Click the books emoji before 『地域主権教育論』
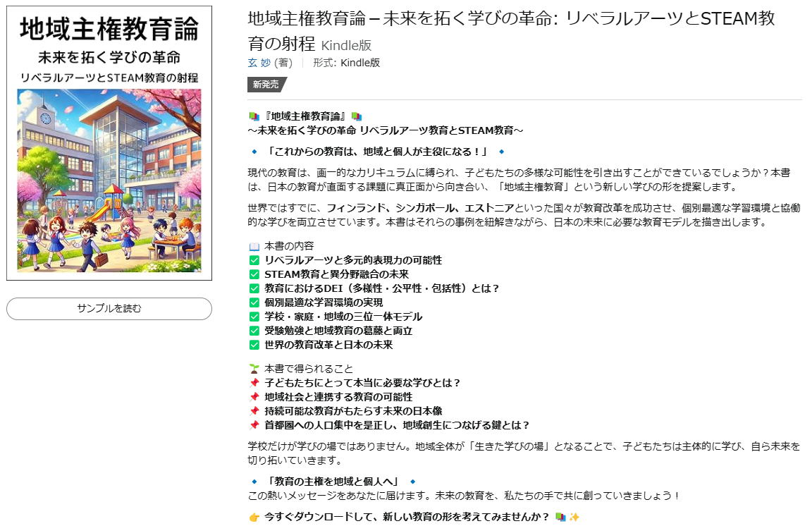This screenshot has height=526, width=812. click(254, 116)
